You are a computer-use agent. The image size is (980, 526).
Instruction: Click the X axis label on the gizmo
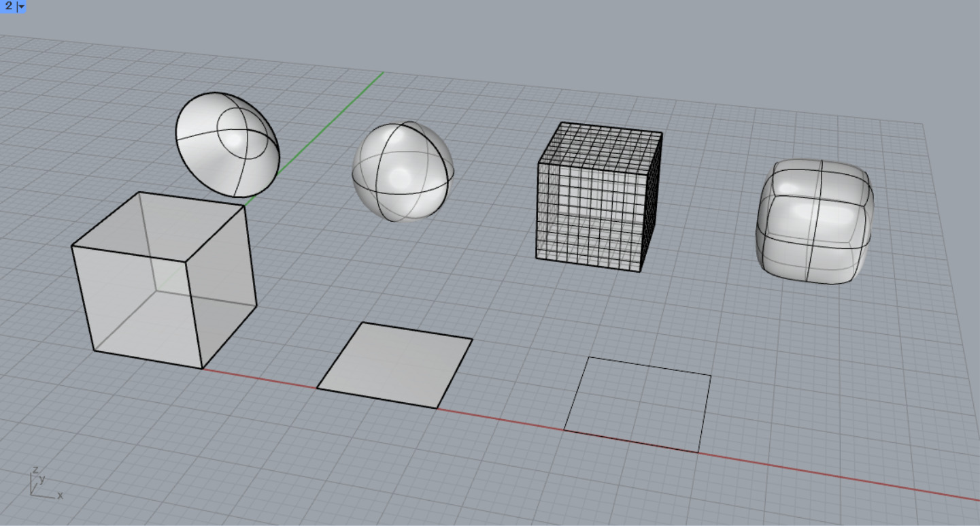(x=60, y=496)
